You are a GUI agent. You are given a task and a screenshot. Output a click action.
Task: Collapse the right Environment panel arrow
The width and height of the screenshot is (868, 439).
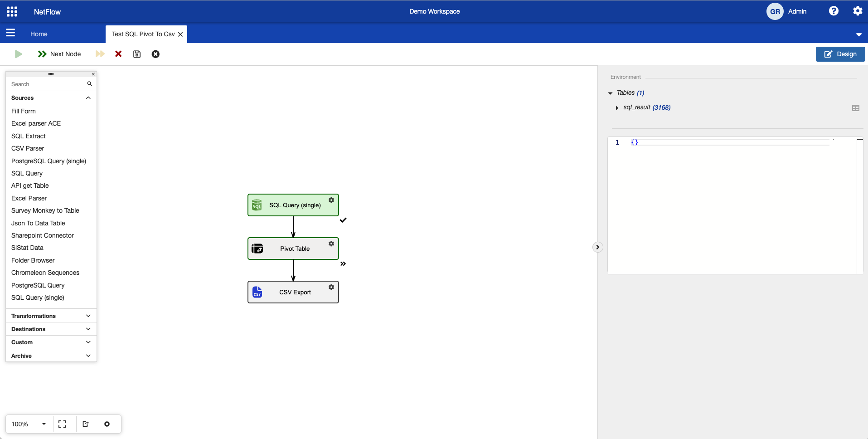[x=597, y=247]
